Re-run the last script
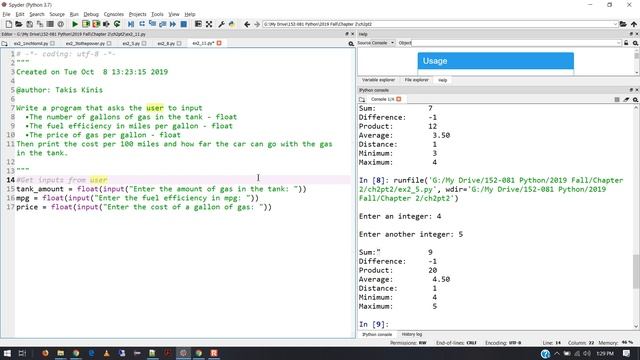 117,24
